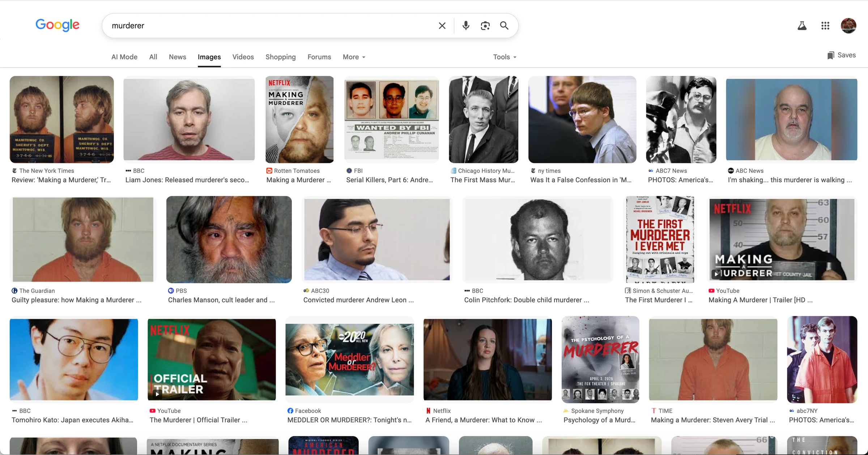Open 'Charles Manson, cult leader and ...' link

coord(221,300)
